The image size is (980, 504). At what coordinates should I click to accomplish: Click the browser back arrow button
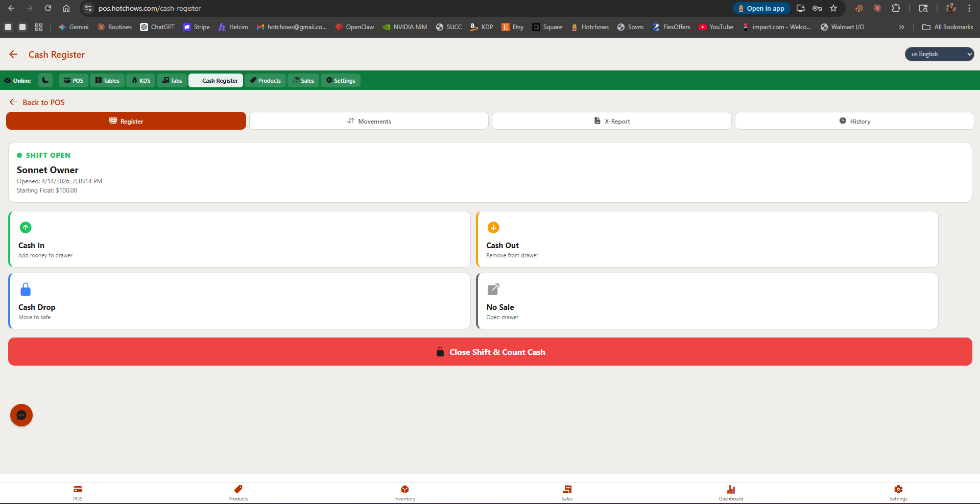[x=11, y=8]
